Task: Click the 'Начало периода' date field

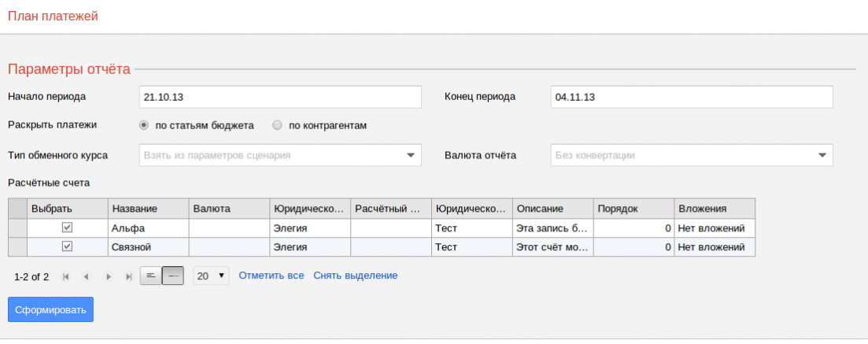Action: [280, 97]
